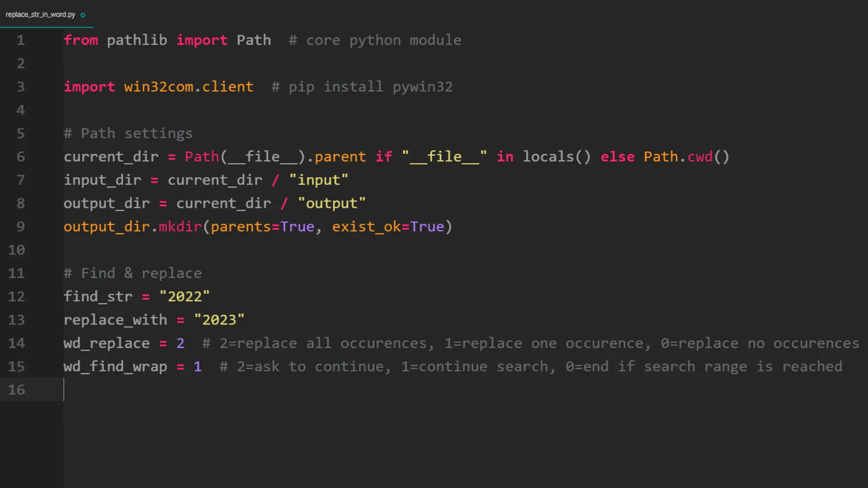Click line number 1 gutter
The width and height of the screenshot is (868, 488).
tap(20, 40)
